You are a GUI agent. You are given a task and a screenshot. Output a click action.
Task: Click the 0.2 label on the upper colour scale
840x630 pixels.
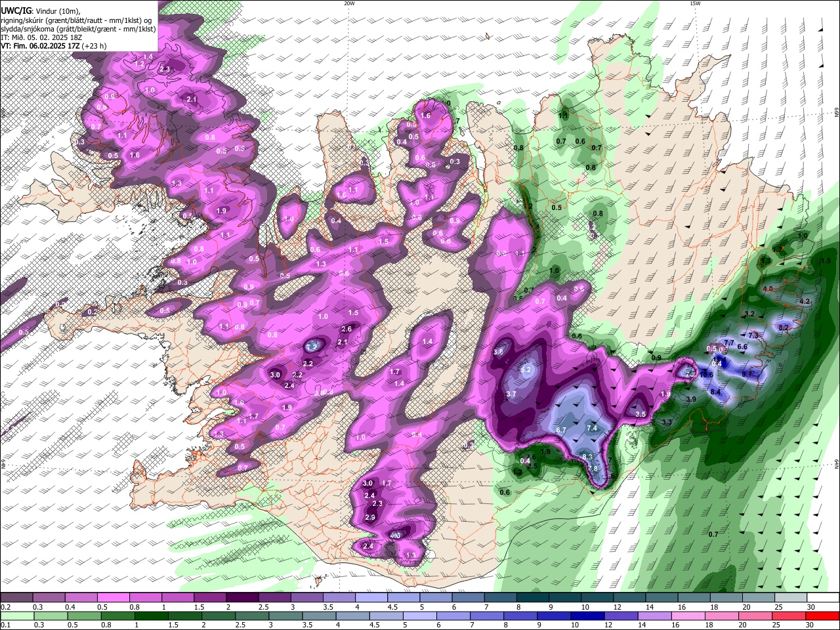(x=6, y=607)
